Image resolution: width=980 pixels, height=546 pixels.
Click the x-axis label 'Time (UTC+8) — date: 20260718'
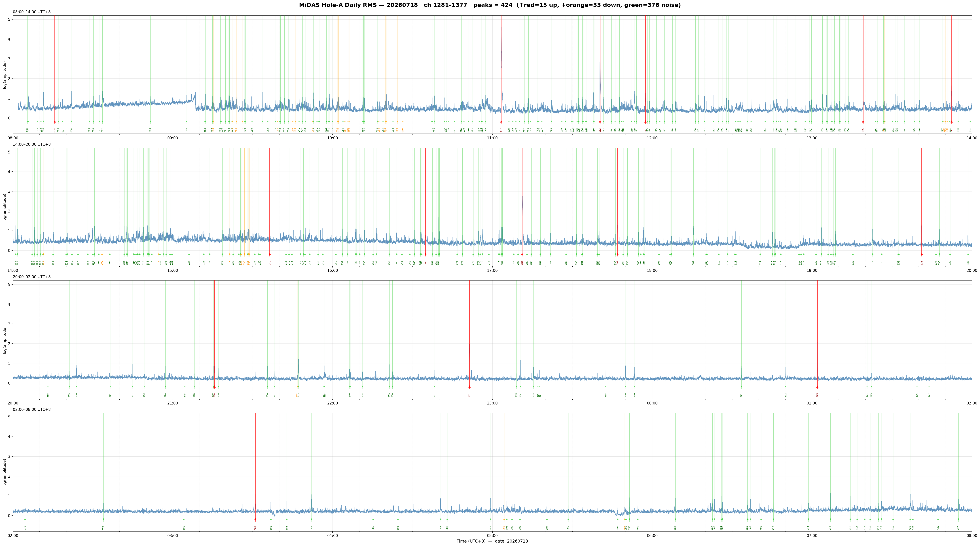pyautogui.click(x=492, y=541)
